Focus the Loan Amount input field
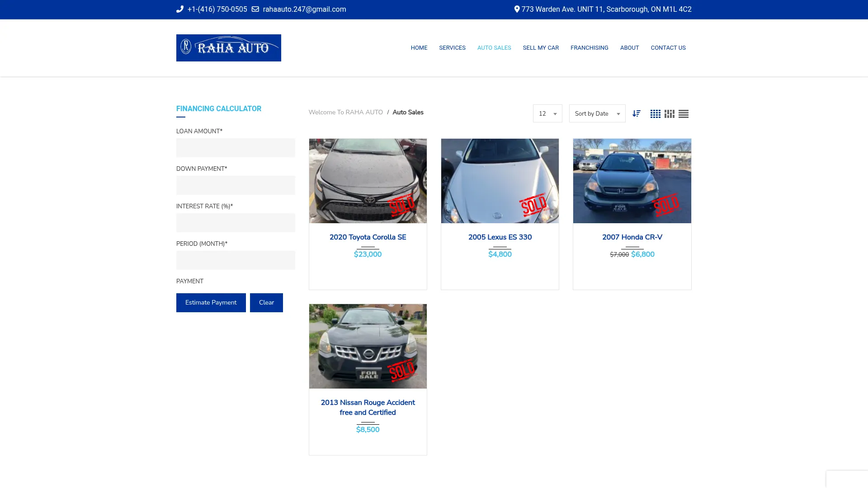Viewport: 868px width, 488px height. [236, 148]
